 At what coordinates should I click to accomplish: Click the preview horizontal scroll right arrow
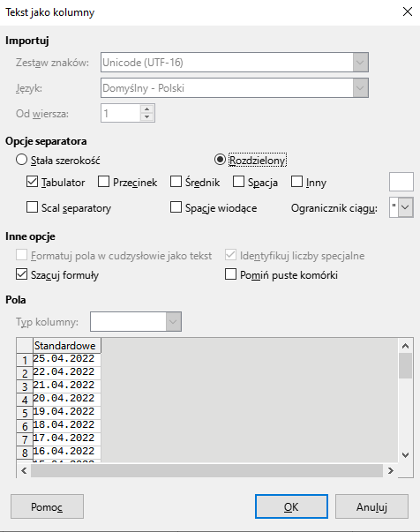391,470
